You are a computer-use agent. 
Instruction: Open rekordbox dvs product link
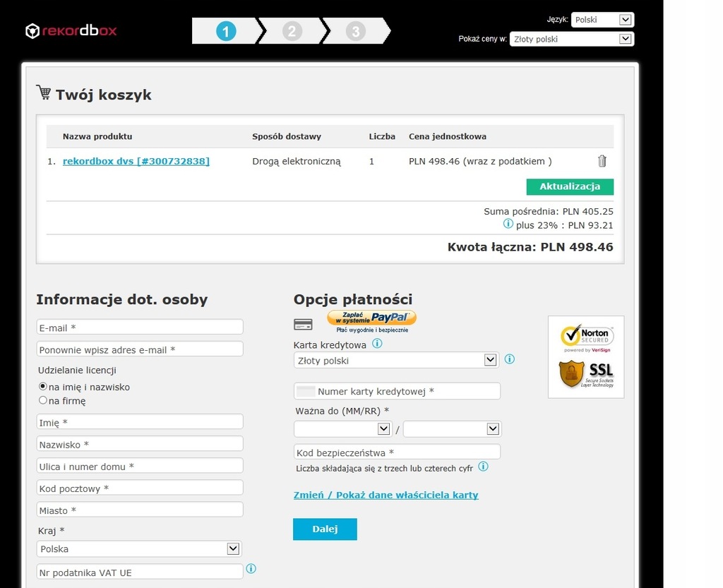tap(136, 161)
